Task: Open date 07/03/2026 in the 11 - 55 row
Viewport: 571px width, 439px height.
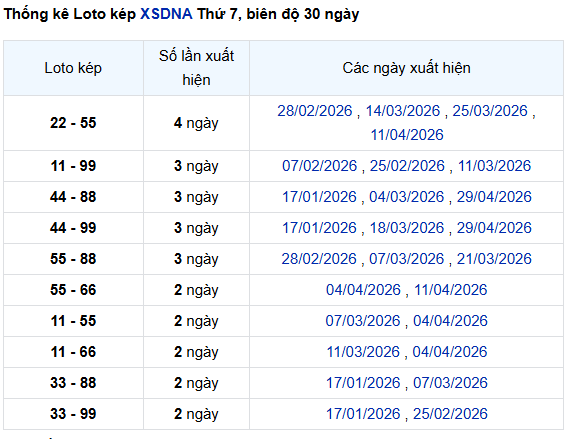Action: (363, 321)
